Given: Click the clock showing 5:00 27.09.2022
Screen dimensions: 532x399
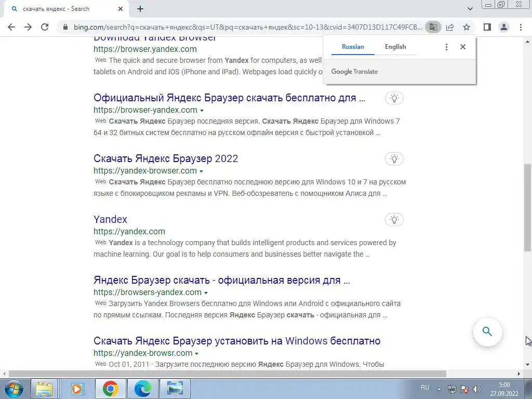Looking at the screenshot, I should click(504, 389).
